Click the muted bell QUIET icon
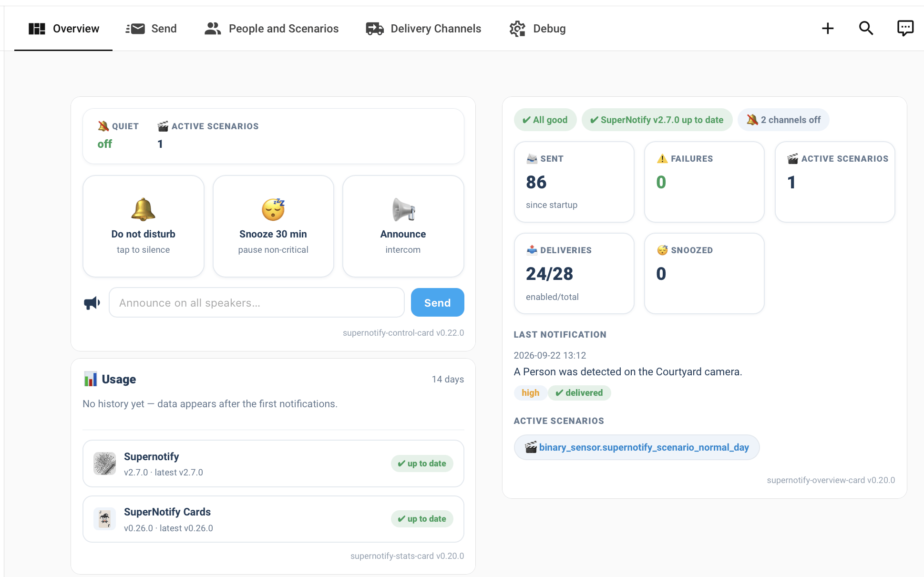This screenshot has width=924, height=577. click(103, 126)
